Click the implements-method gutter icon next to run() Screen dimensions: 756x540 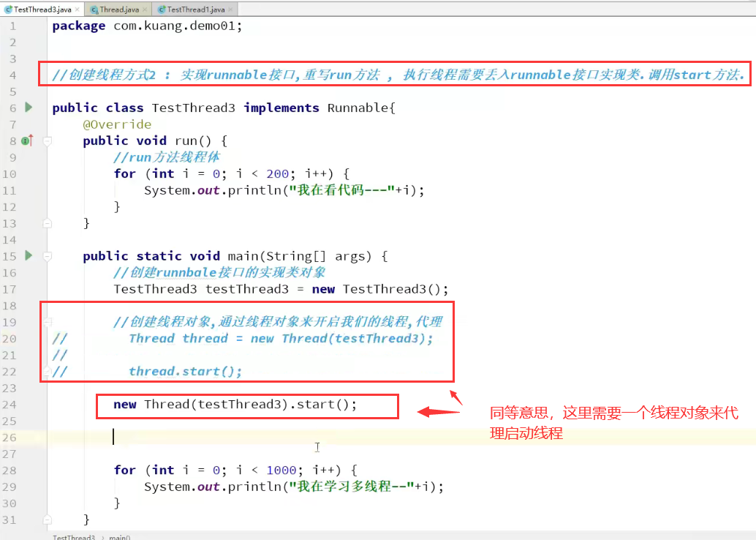pos(28,140)
